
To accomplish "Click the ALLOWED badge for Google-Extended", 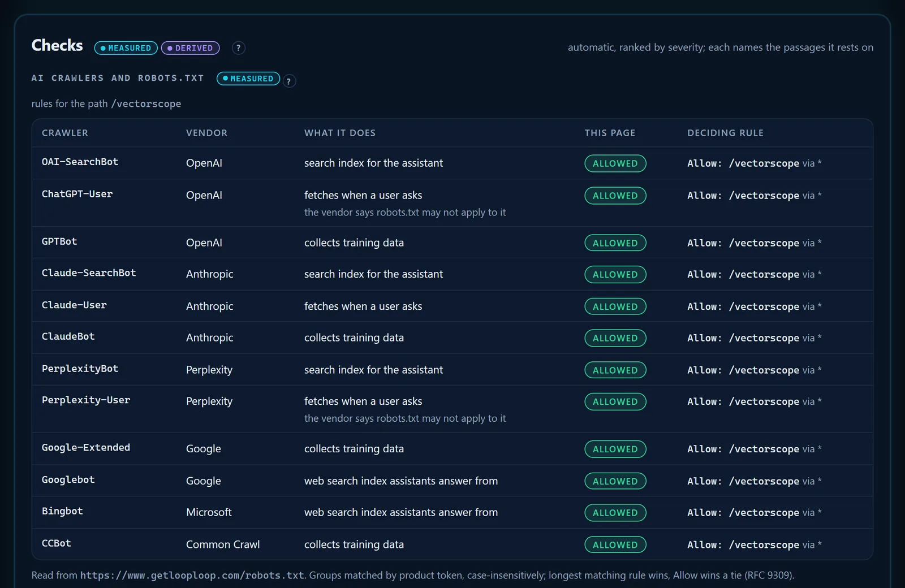I will point(615,449).
